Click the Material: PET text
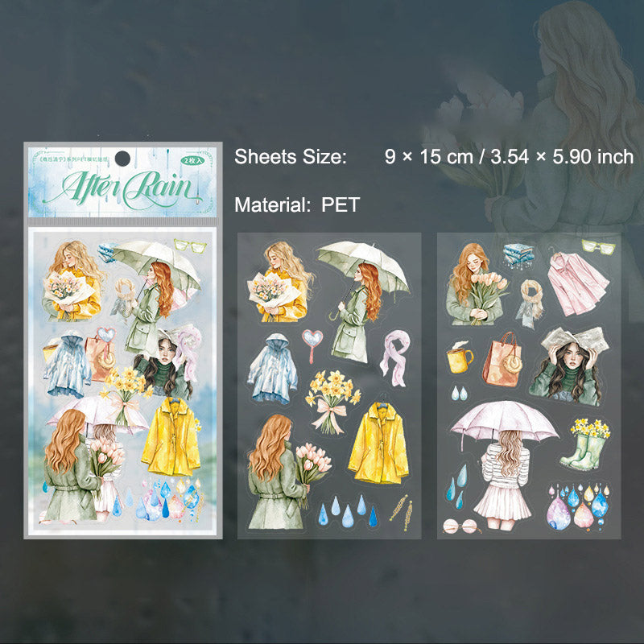The width and height of the screenshot is (644, 644). click(x=297, y=204)
